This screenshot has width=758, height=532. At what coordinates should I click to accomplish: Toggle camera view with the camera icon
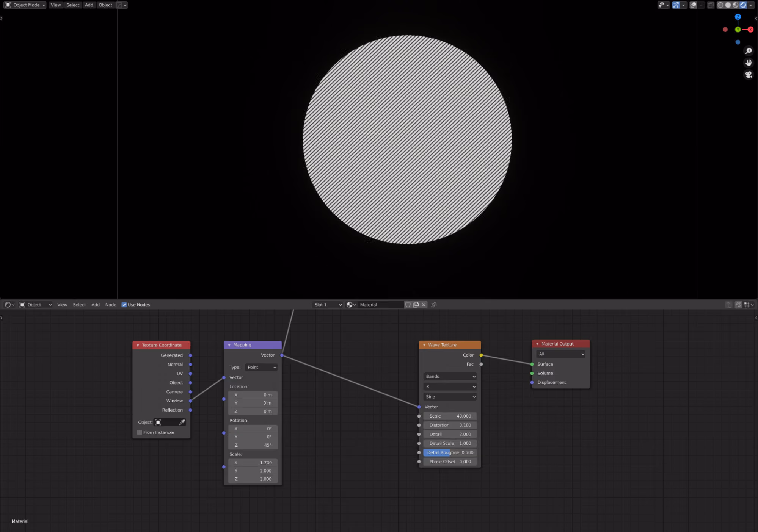pos(749,75)
